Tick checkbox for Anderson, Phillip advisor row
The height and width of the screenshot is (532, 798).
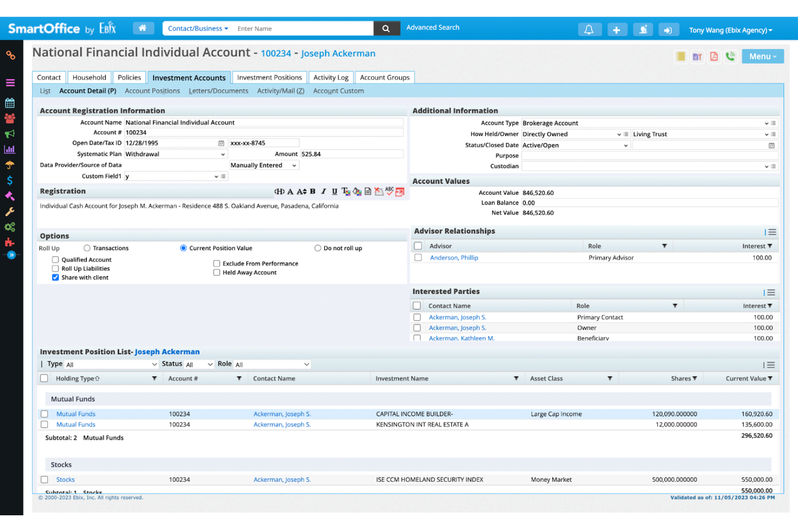[418, 258]
